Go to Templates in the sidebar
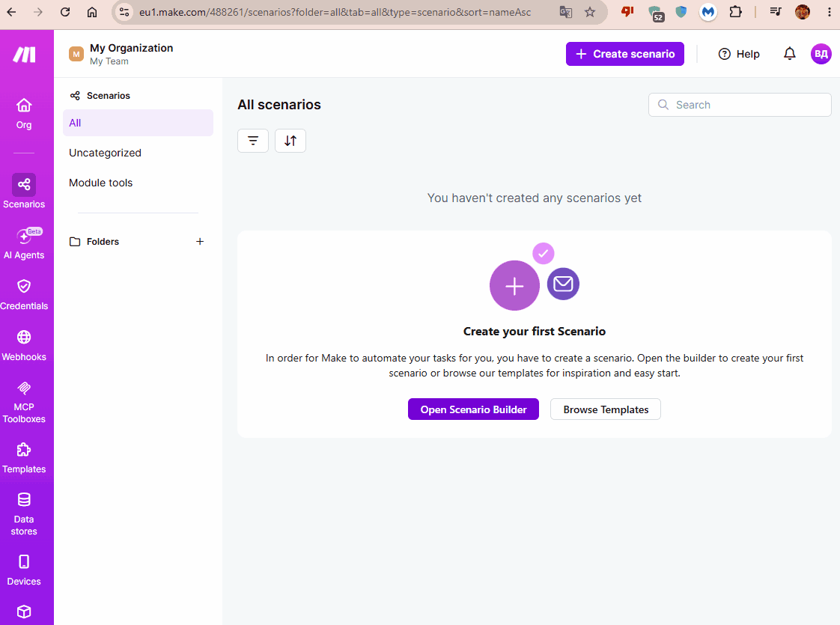 (x=24, y=458)
